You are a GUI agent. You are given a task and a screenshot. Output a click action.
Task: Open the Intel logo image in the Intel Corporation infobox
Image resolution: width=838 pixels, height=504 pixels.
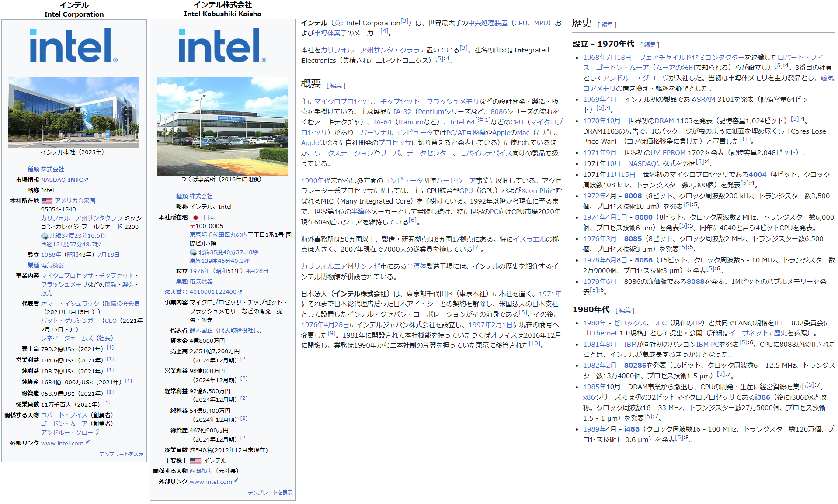(74, 45)
